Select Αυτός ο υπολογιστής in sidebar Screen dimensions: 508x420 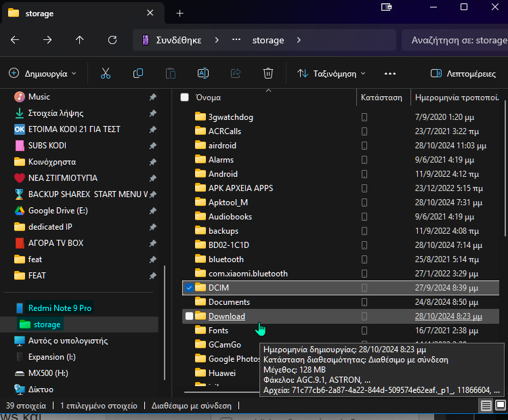68,341
